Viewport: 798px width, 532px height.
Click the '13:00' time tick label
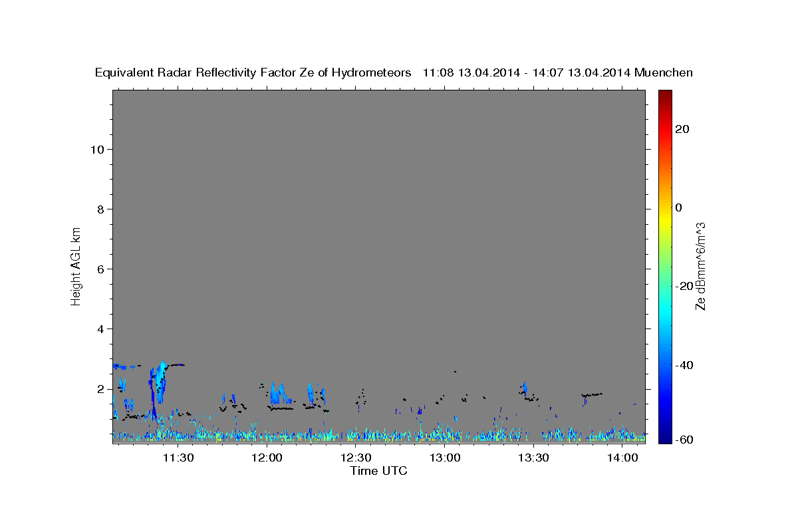444,458
